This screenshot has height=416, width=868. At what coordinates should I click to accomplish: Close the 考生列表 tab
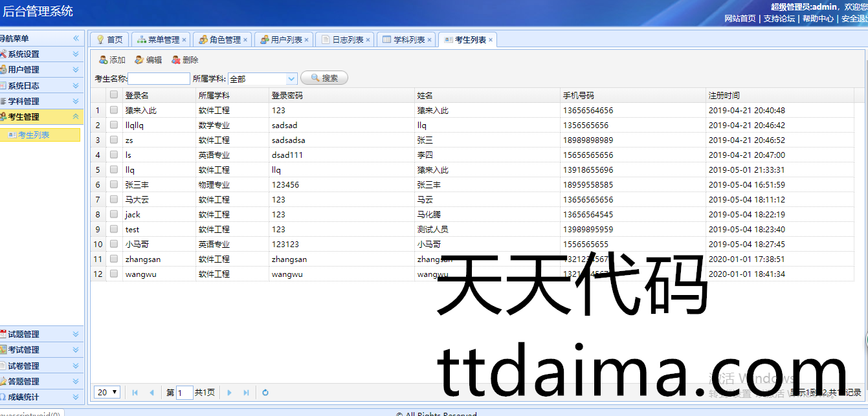491,40
